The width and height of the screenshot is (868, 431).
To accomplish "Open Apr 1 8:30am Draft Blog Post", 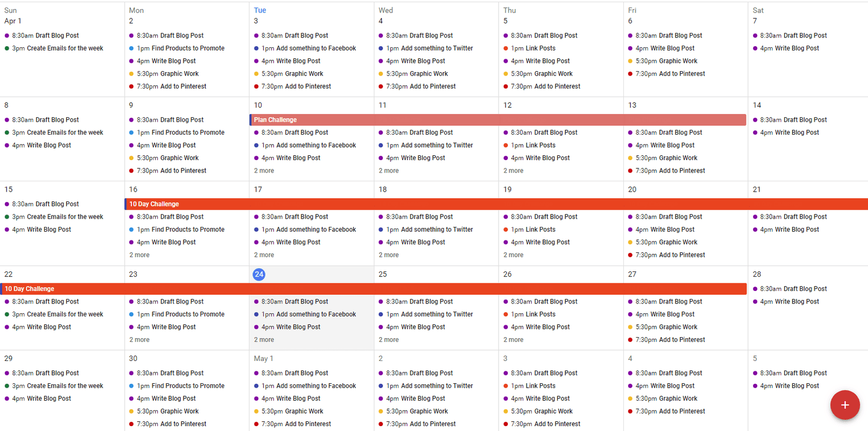I will 42,35.
